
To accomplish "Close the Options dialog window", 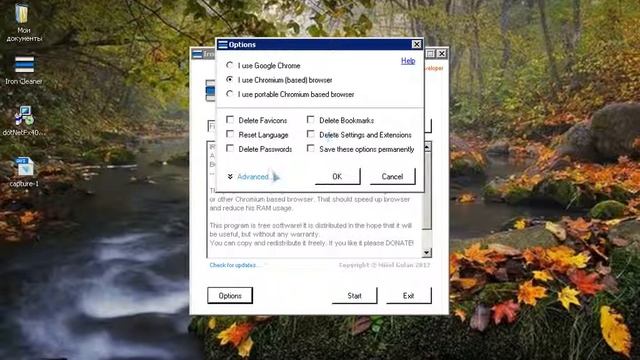I will [416, 44].
